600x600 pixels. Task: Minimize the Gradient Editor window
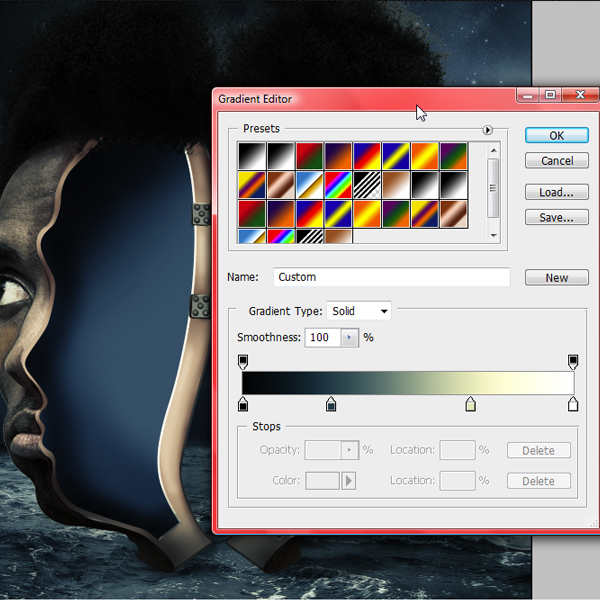(x=528, y=95)
